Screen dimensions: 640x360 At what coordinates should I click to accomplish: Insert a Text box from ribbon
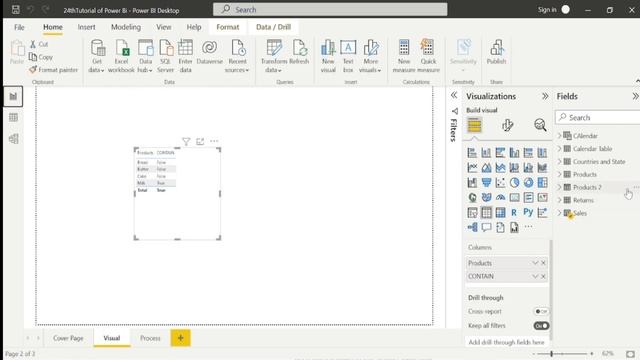click(348, 56)
